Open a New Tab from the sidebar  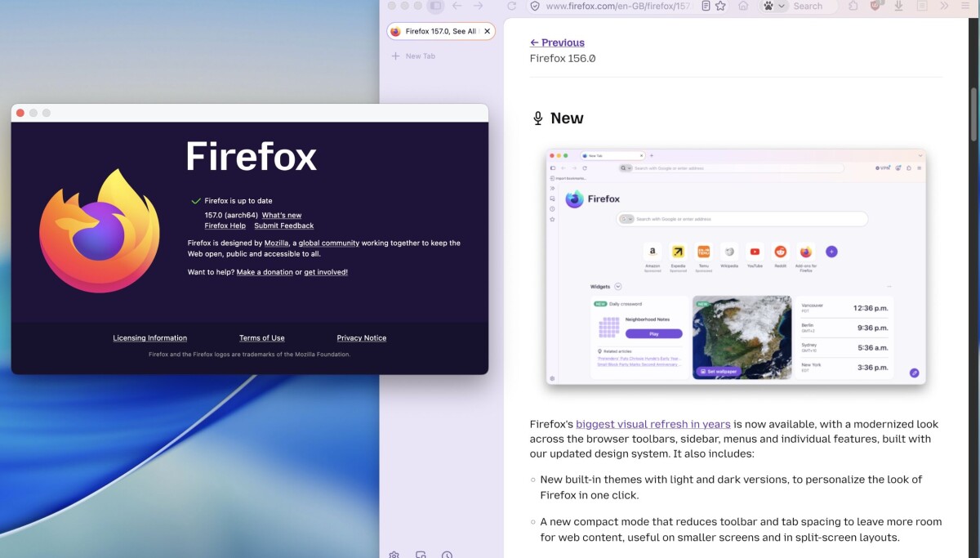pos(414,56)
